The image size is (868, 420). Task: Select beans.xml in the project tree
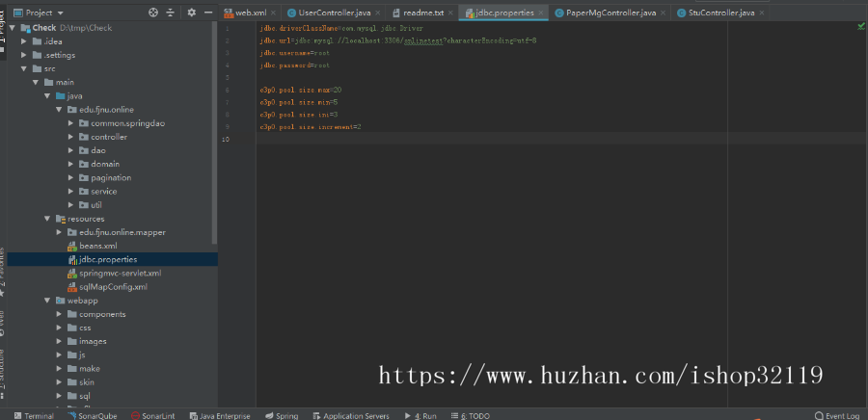[97, 246]
